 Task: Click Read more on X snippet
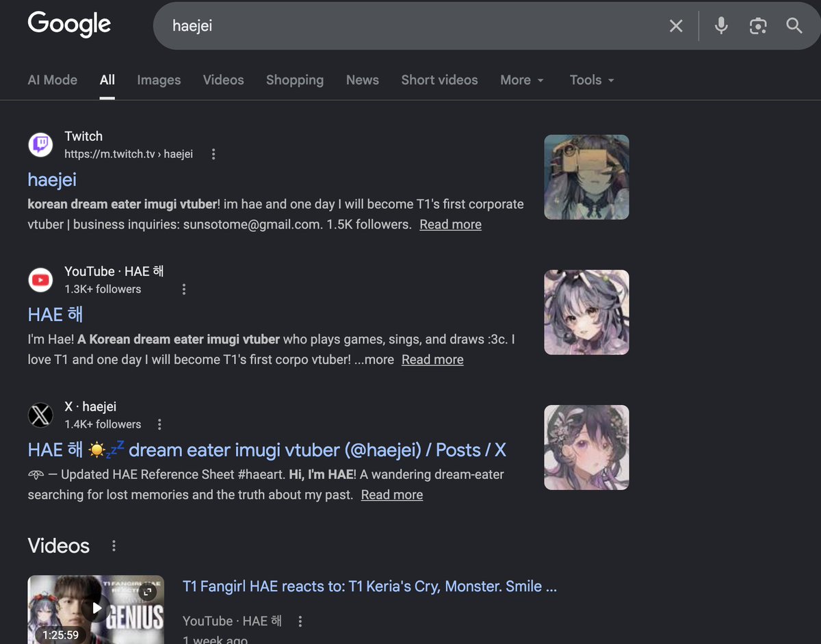pos(392,495)
